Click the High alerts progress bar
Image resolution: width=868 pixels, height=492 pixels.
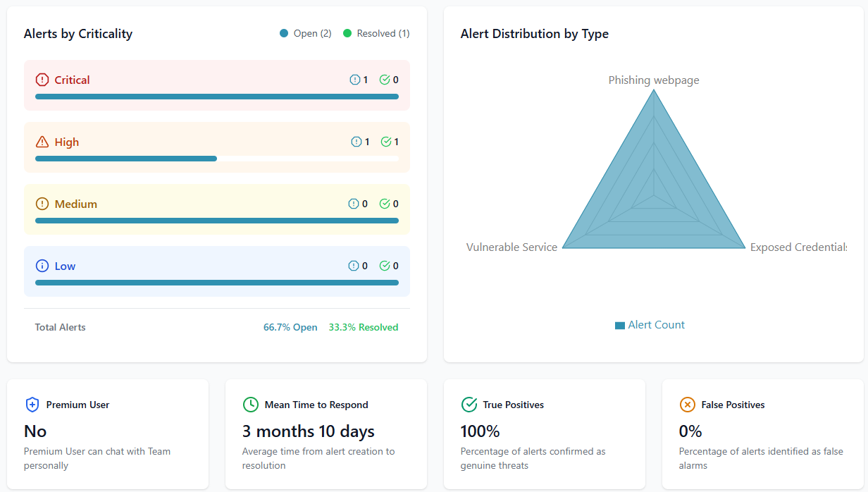[216, 159]
